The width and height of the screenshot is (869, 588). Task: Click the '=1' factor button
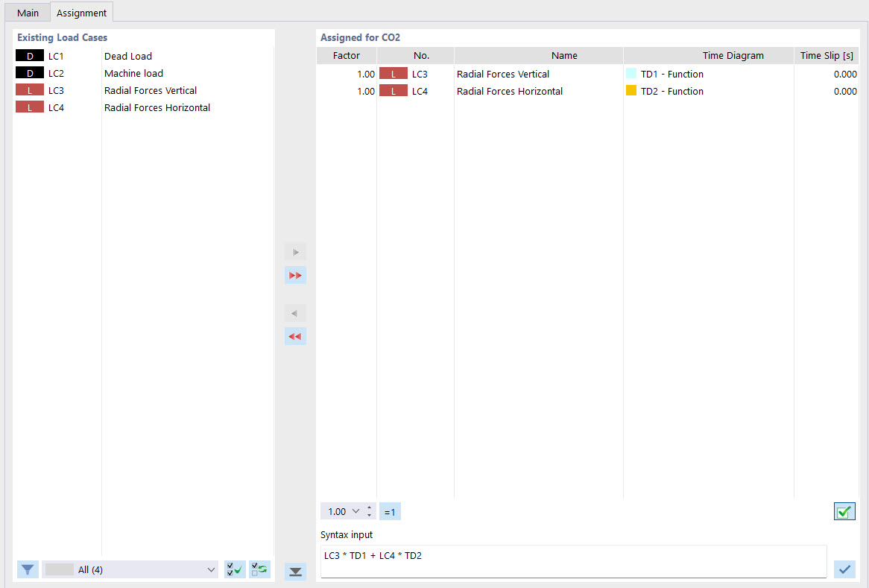tap(390, 511)
